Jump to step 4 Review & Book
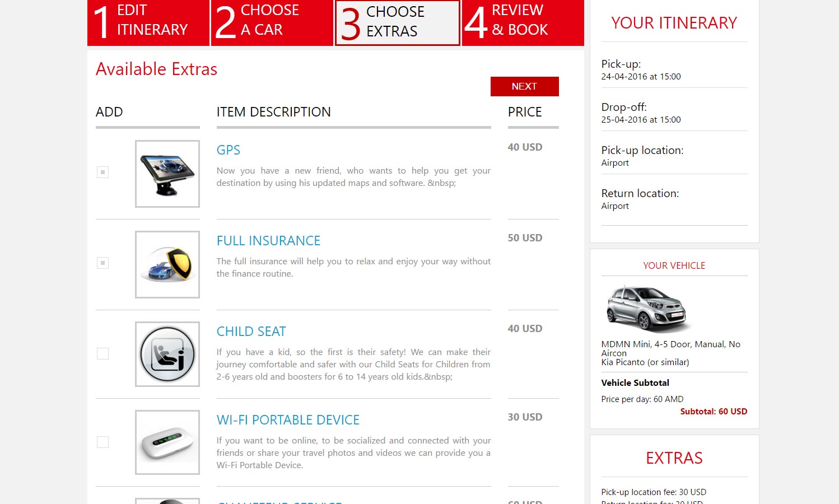The image size is (839, 504). [523, 22]
